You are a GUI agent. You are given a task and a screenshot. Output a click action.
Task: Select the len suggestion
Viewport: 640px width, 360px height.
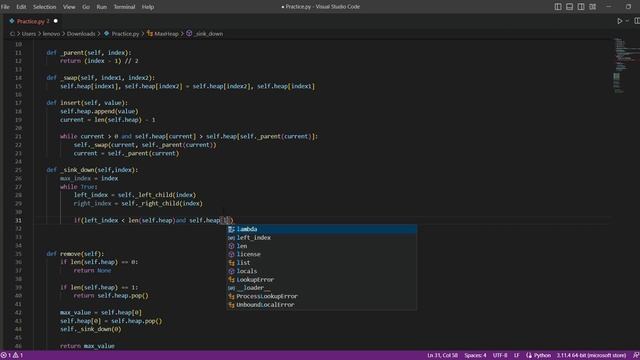point(322,246)
